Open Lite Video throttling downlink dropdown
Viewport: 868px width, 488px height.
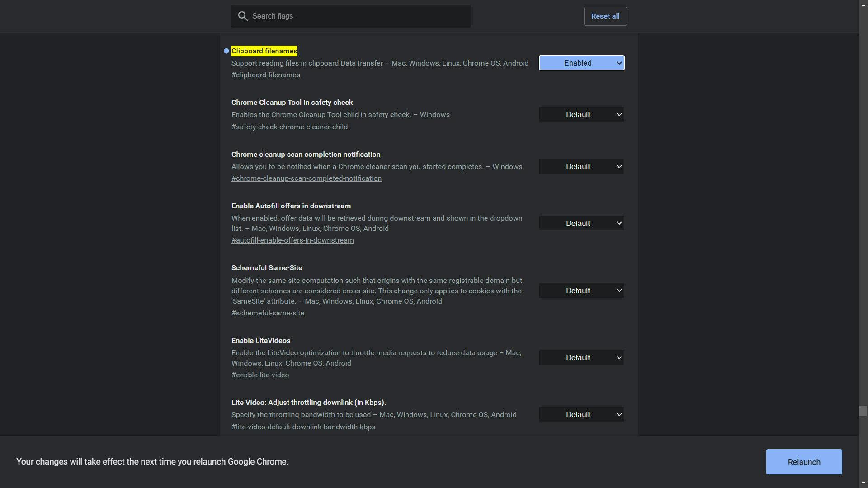tap(581, 415)
